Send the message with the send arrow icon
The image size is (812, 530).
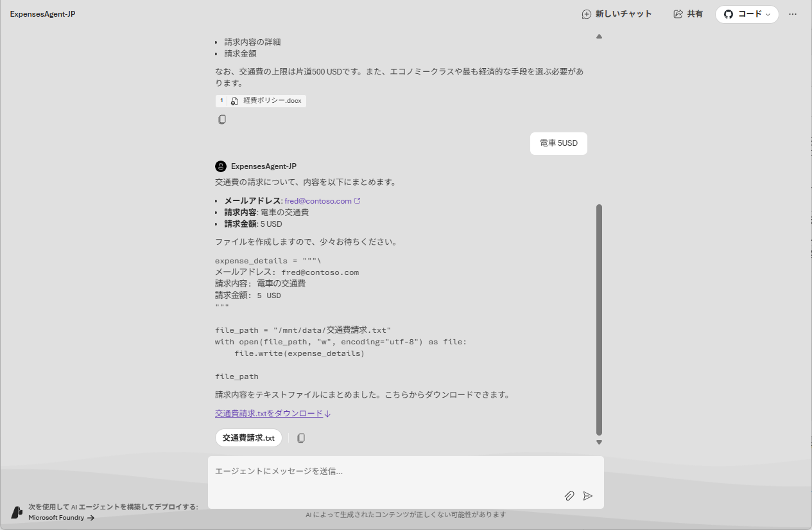tap(588, 496)
